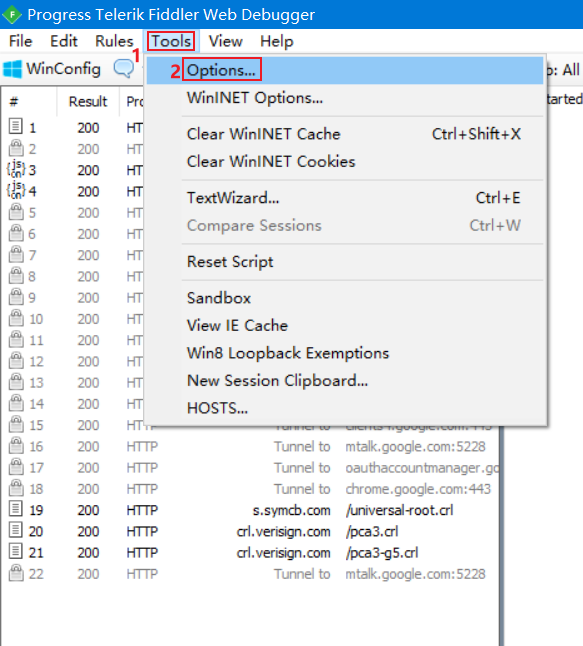Open the Rules menu
The width and height of the screenshot is (583, 646).
(x=114, y=41)
